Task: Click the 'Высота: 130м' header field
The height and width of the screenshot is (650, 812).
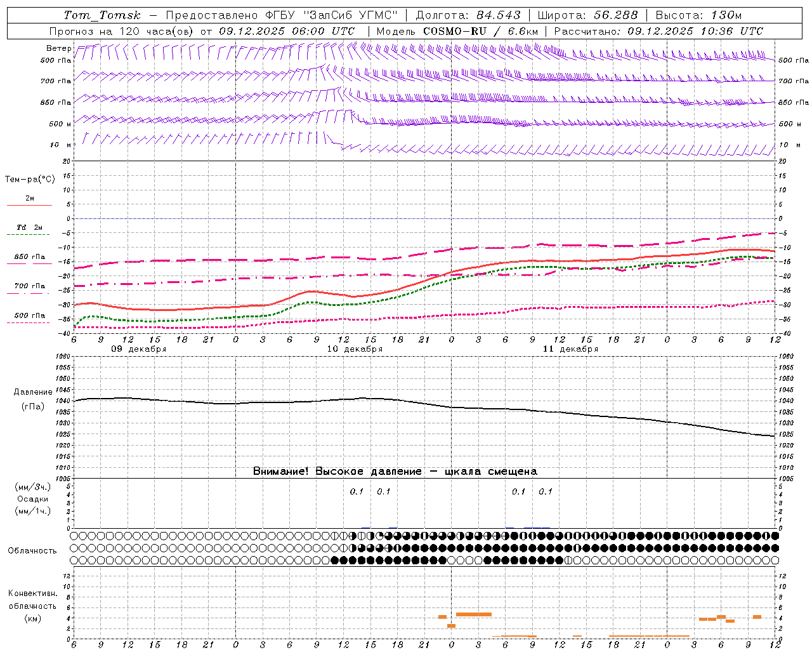Action: pos(698,15)
